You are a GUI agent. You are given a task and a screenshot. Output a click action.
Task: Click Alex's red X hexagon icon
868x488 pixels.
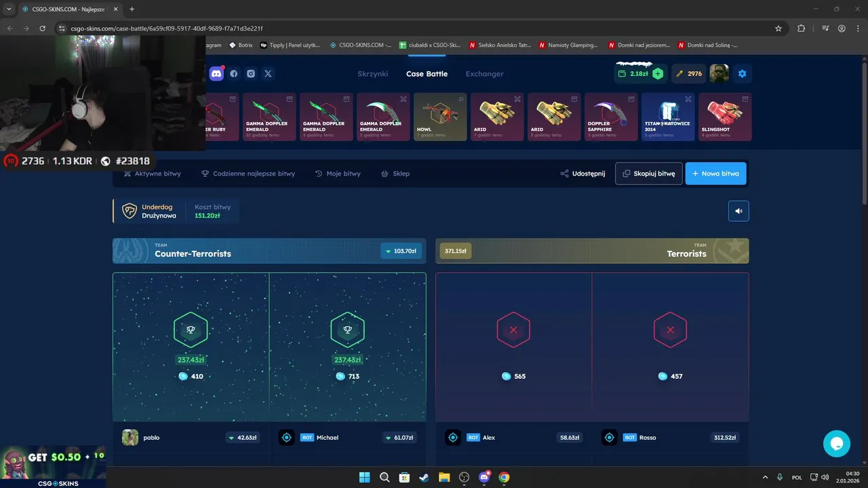point(513,330)
